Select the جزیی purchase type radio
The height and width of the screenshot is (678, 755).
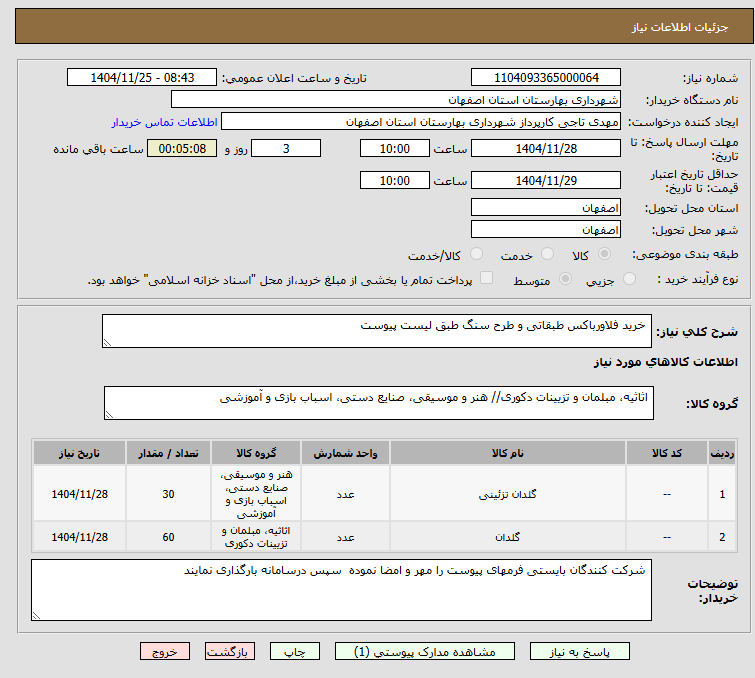pyautogui.click(x=629, y=279)
